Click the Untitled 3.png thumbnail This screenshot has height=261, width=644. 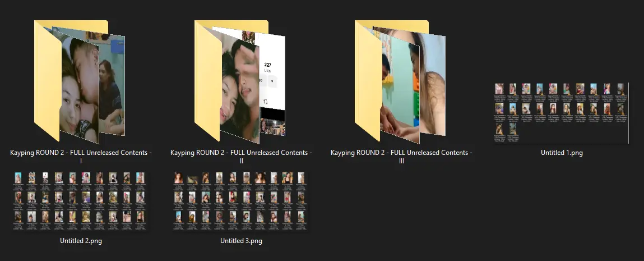coord(241,201)
